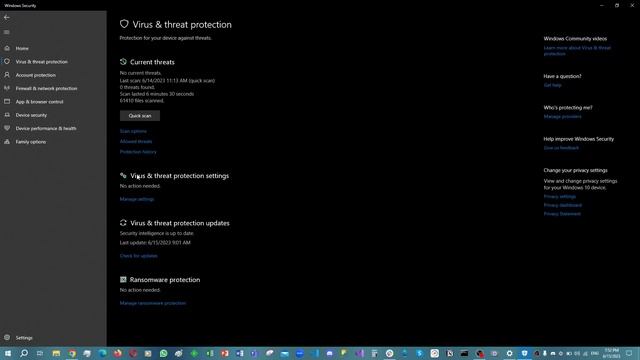
Task: Click the Settings gear icon in sidebar
Action: [x=7, y=338]
